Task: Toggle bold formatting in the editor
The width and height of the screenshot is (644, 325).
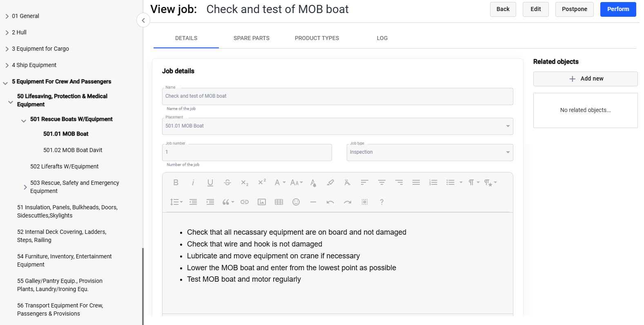Action: [176, 183]
